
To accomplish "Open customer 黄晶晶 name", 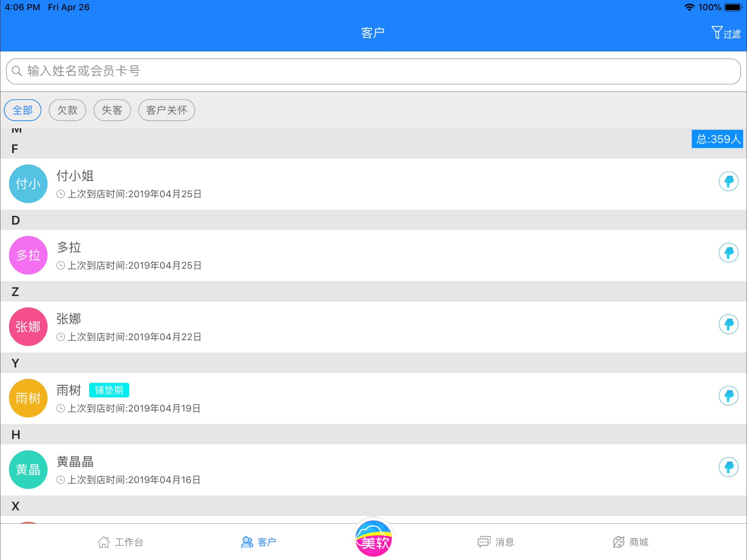I will point(75,462).
